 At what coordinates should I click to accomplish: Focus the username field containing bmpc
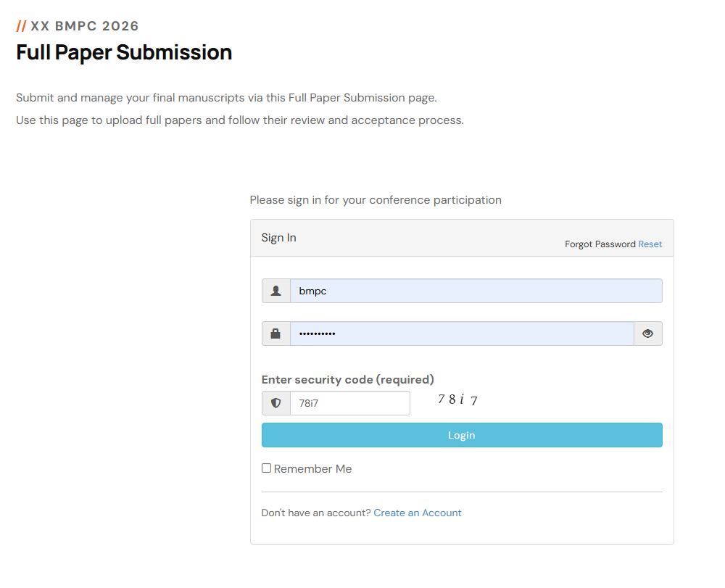tap(476, 291)
